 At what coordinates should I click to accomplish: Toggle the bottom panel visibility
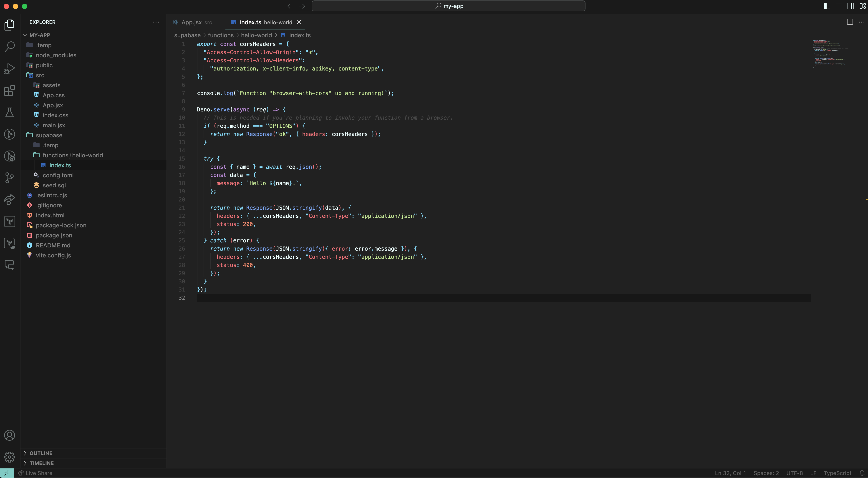point(839,6)
